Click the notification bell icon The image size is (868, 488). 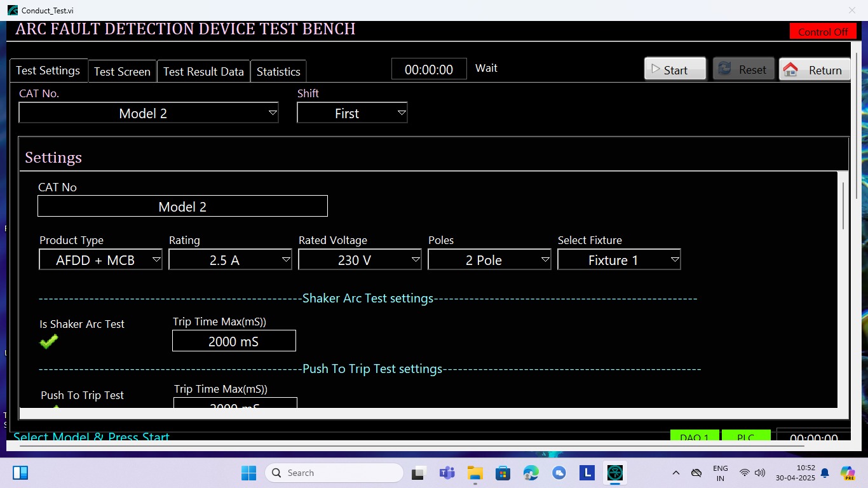pos(825,473)
